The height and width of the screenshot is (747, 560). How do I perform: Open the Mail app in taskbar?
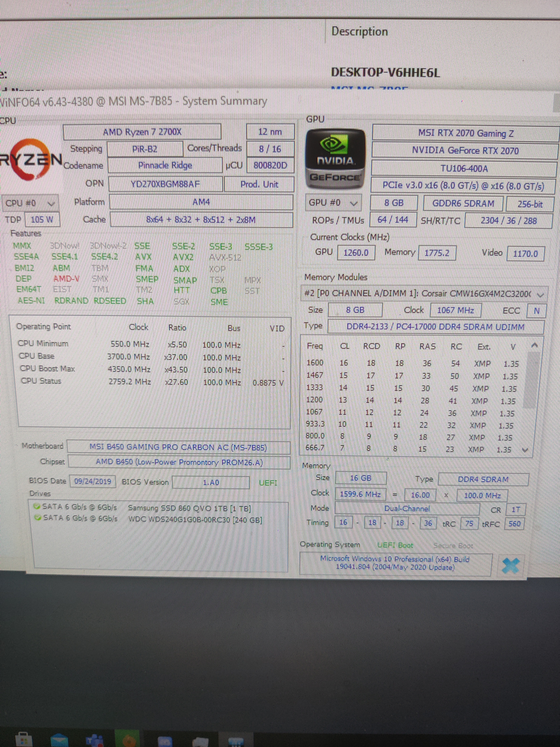(x=59, y=740)
